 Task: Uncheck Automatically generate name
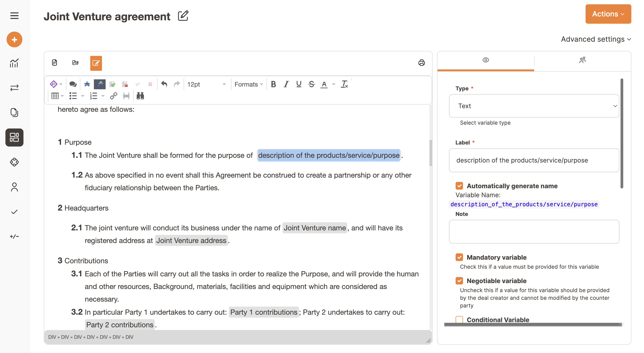459,186
